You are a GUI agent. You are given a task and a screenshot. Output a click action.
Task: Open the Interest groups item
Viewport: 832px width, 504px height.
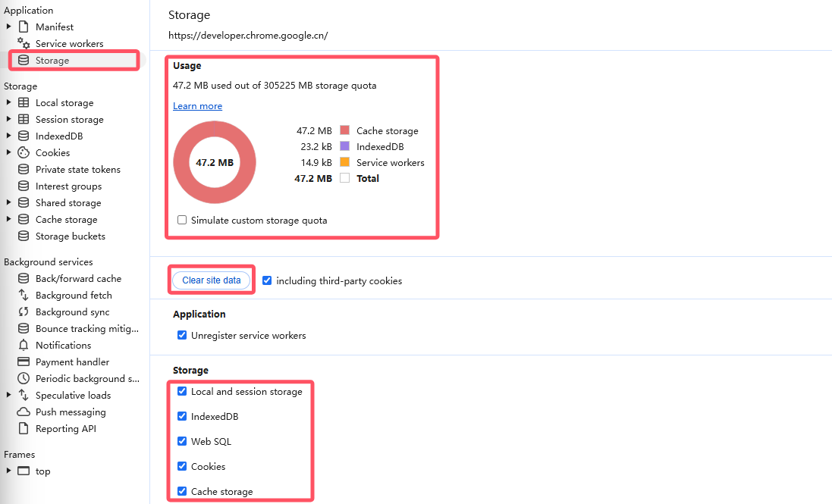tap(68, 186)
